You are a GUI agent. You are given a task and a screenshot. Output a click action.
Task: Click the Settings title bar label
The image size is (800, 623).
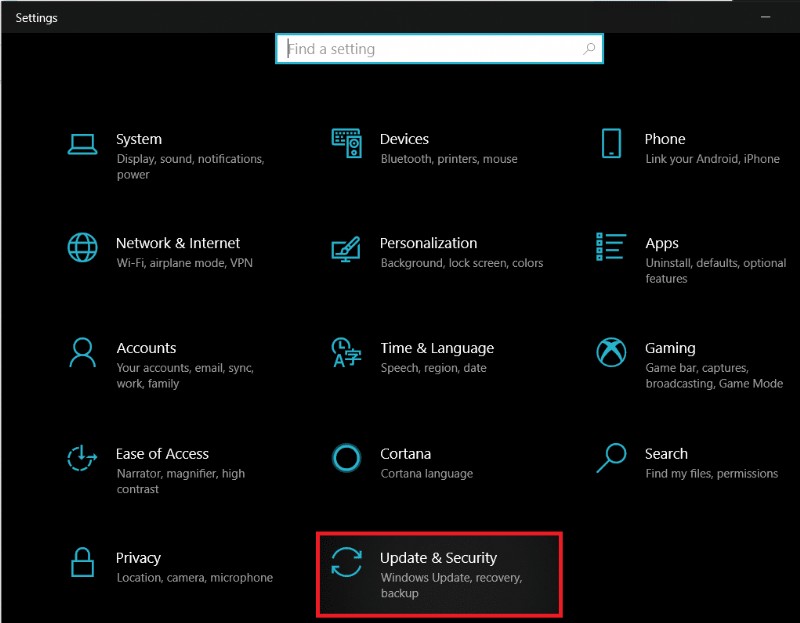point(36,17)
